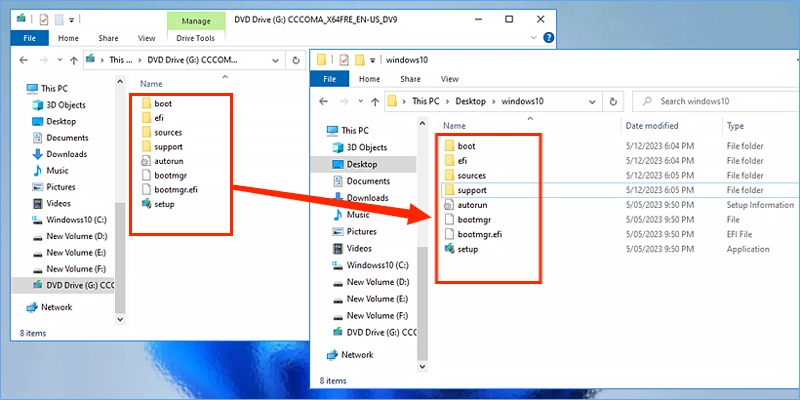Sort by Name column in DVD Drive window
Image resolution: width=800 pixels, height=400 pixels.
click(151, 84)
